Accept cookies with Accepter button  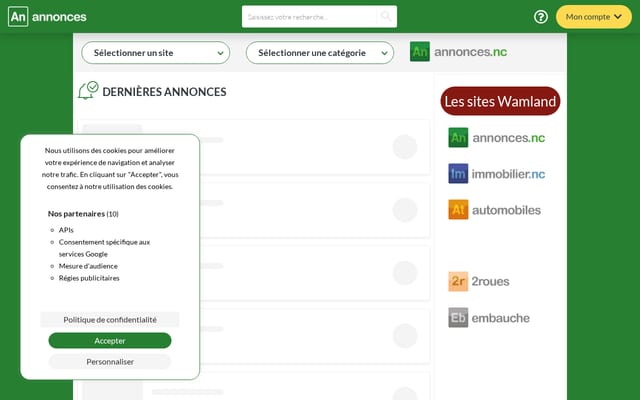tap(110, 340)
